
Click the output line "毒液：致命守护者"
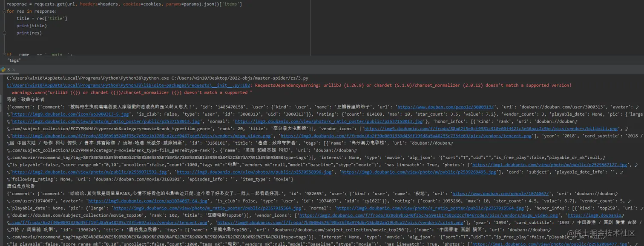[26, 100]
